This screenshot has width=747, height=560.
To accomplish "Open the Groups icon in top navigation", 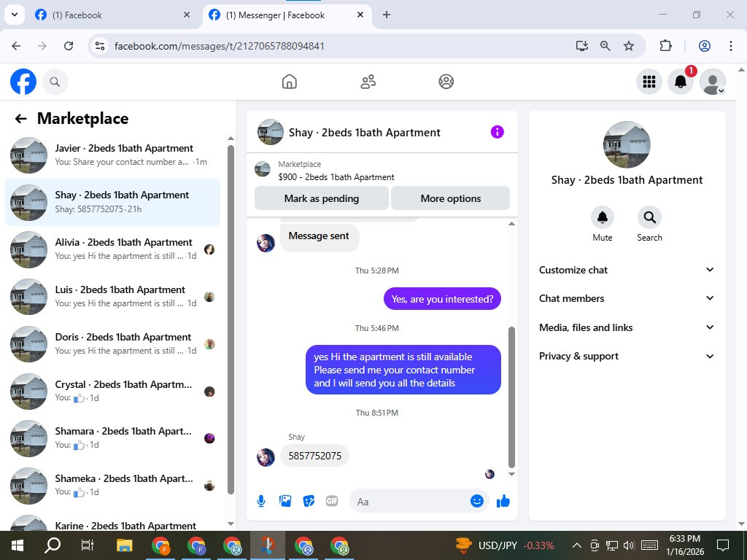I will click(446, 82).
